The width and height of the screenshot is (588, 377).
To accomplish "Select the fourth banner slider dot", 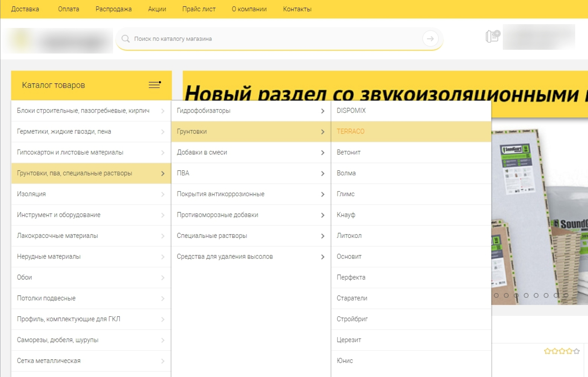I will (526, 296).
